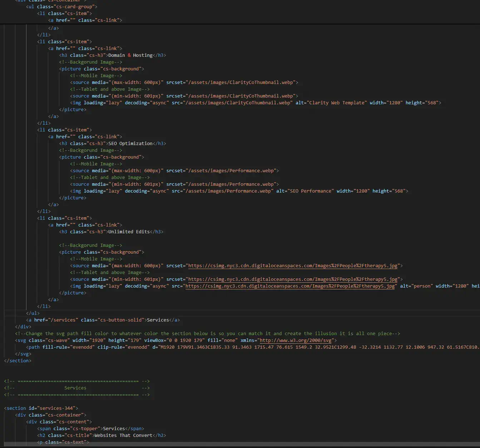Click the cs-button-solid Services anchor line
Viewport: 480px width, 448px height.
point(103,320)
